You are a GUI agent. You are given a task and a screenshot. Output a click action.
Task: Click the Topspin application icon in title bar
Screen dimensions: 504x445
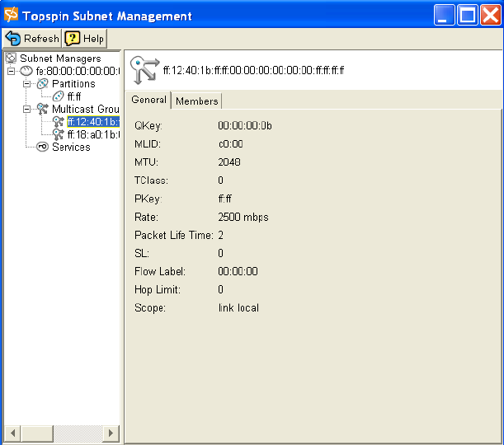[x=12, y=16]
